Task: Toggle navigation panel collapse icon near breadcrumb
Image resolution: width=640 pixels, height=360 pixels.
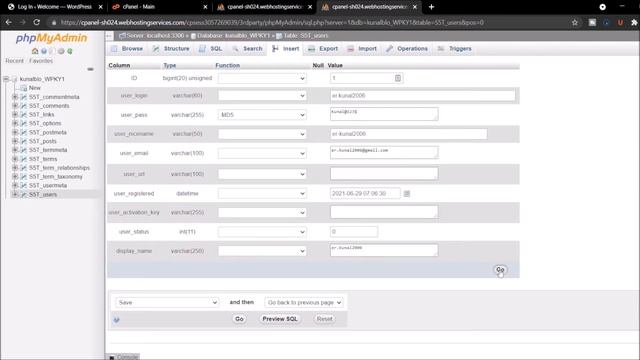Action: pos(109,36)
